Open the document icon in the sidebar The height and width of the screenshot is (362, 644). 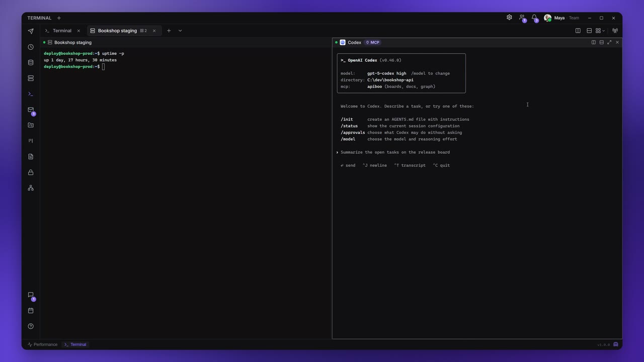pyautogui.click(x=31, y=156)
